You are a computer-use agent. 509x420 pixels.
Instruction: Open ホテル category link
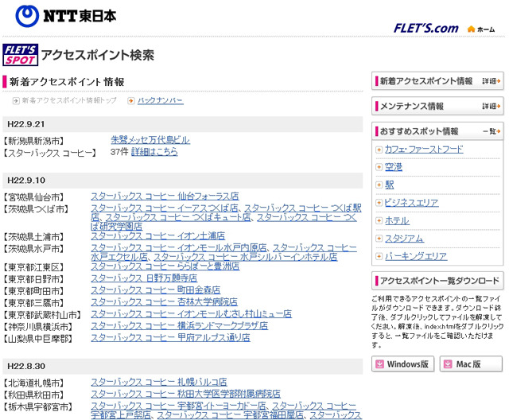coord(397,220)
